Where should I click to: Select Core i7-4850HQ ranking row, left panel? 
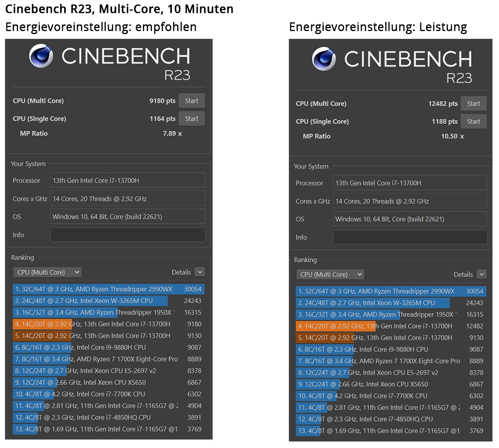click(x=109, y=418)
